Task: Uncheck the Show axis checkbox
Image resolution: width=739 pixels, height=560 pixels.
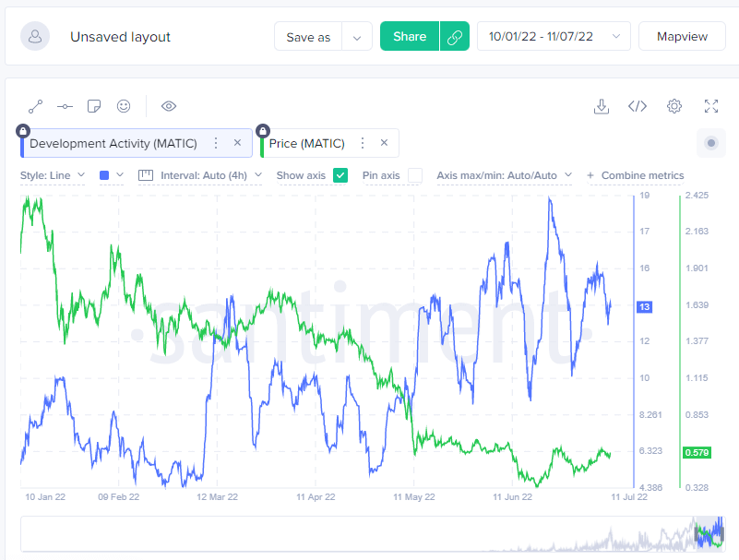Action: [x=340, y=175]
